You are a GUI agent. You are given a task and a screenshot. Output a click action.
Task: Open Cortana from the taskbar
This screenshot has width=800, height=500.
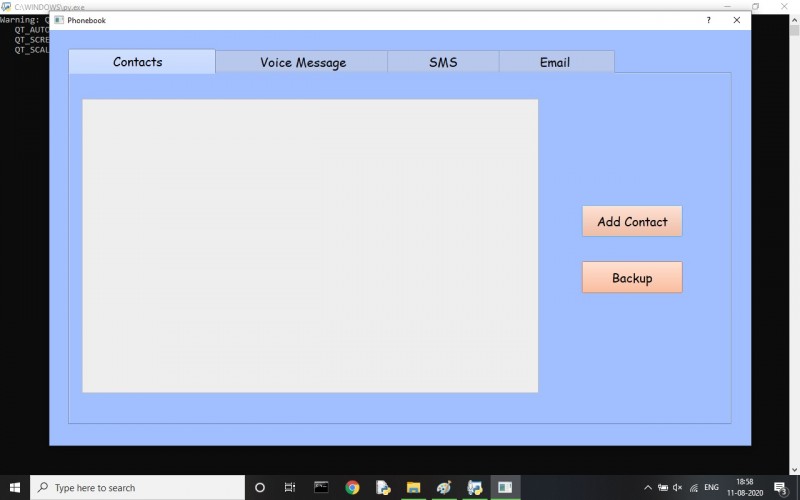coord(260,488)
